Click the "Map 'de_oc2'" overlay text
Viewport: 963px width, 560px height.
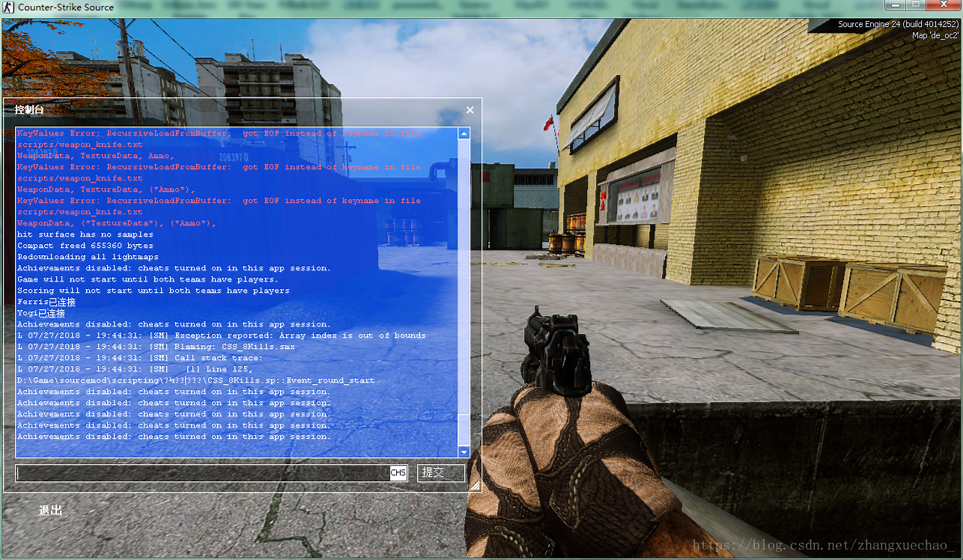coord(935,35)
